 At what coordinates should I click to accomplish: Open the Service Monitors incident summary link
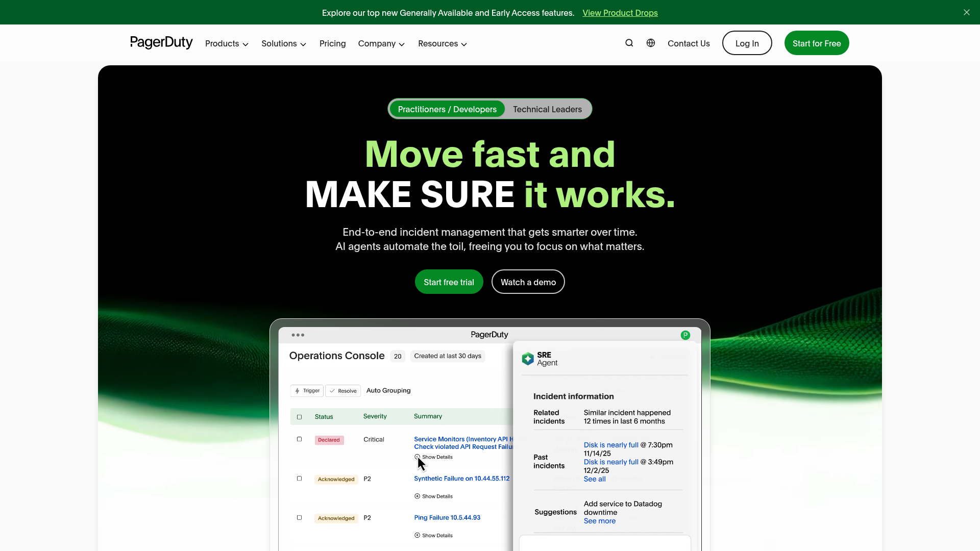(463, 443)
